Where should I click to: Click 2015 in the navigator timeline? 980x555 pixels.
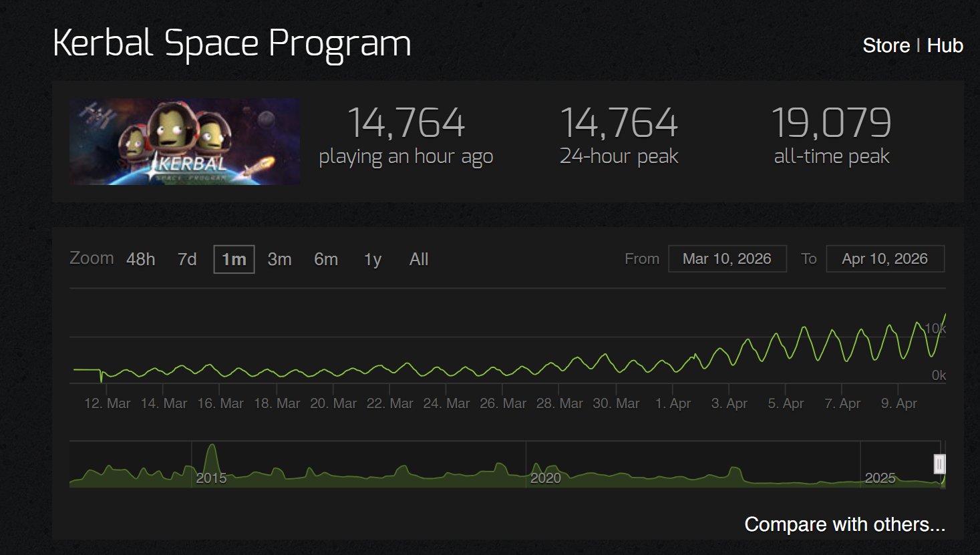click(211, 478)
